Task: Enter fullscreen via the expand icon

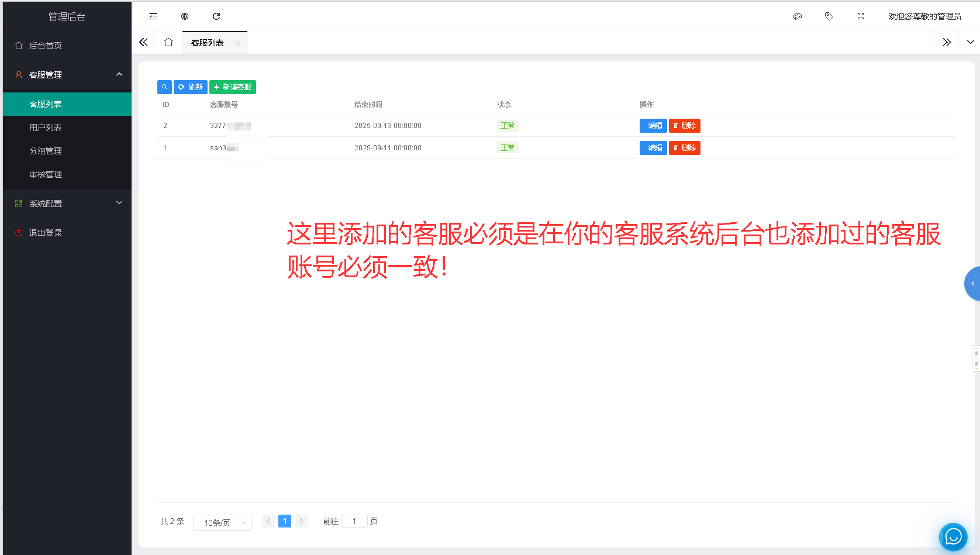Action: (x=860, y=16)
